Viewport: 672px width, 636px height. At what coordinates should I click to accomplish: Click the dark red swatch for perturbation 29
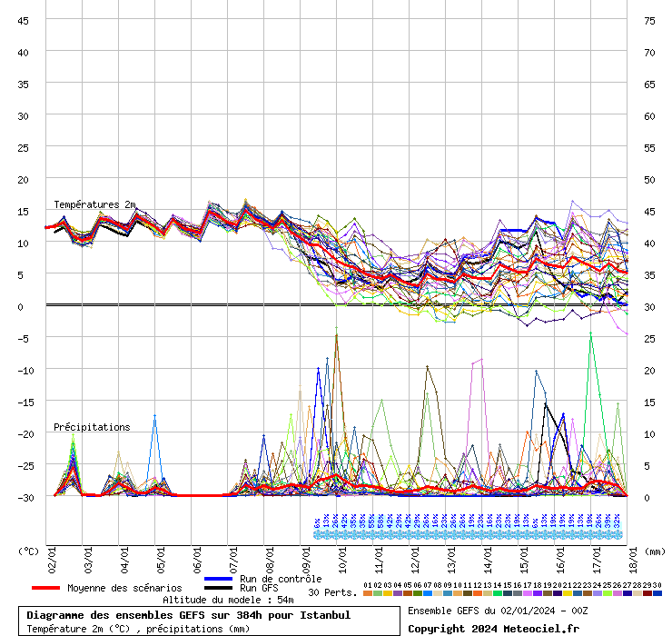pyautogui.click(x=647, y=593)
